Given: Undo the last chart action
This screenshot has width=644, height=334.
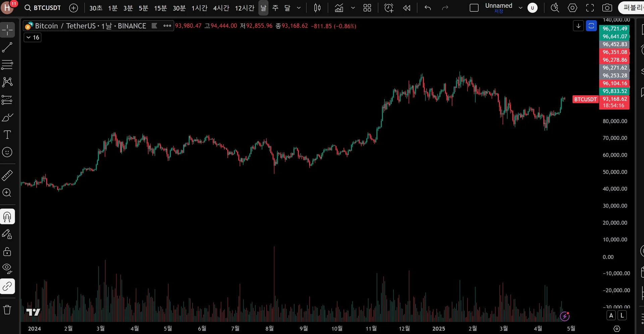Looking at the screenshot, I should click(x=428, y=8).
